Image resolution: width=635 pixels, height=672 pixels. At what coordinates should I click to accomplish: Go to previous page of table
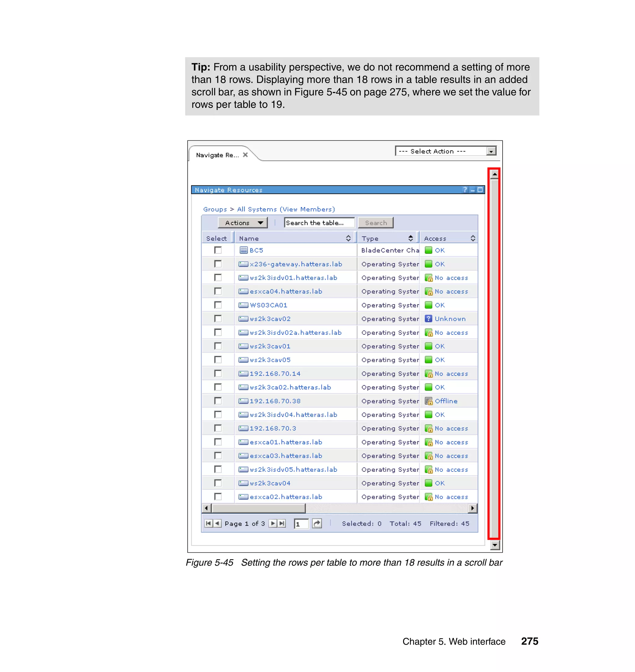(217, 523)
